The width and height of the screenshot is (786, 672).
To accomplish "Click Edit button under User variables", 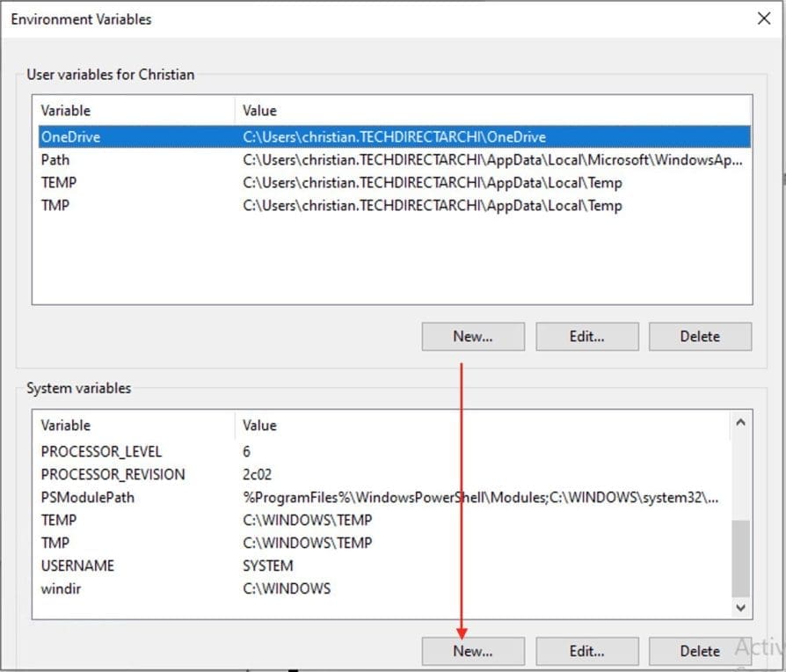I will click(586, 336).
